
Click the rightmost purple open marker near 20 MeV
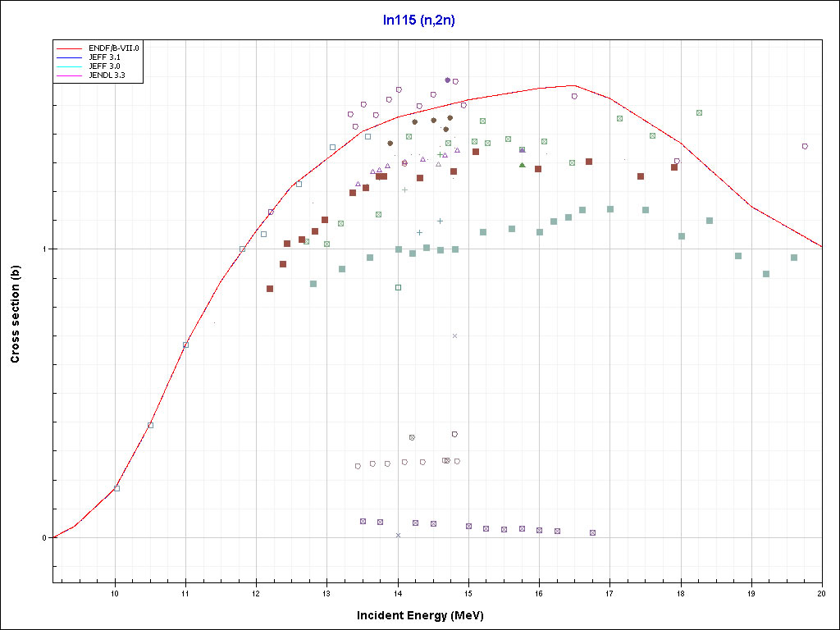(x=805, y=146)
